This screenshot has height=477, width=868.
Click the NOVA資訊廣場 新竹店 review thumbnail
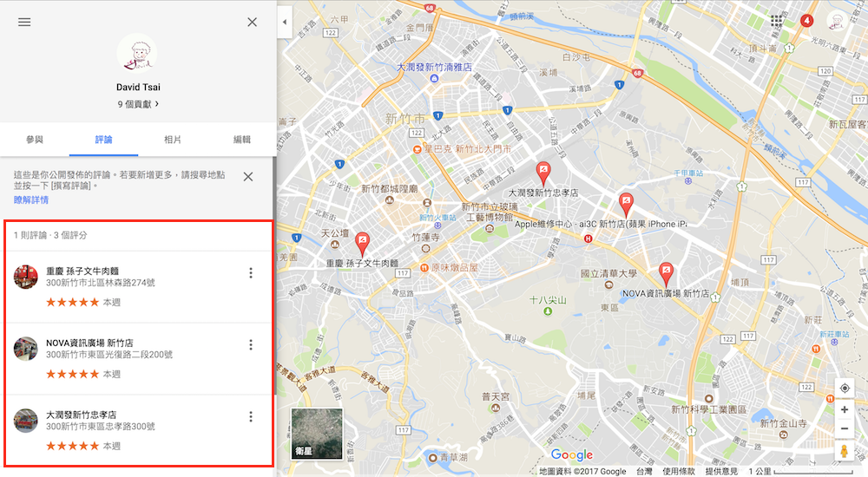[26, 349]
